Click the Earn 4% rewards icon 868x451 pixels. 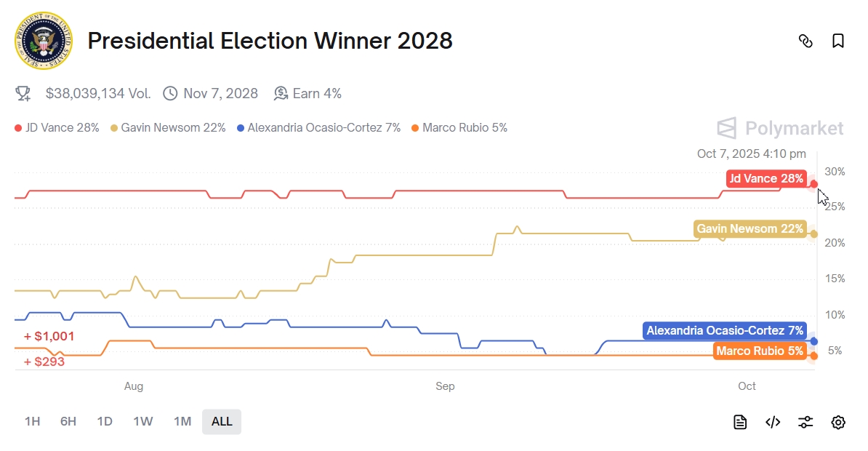tap(281, 93)
